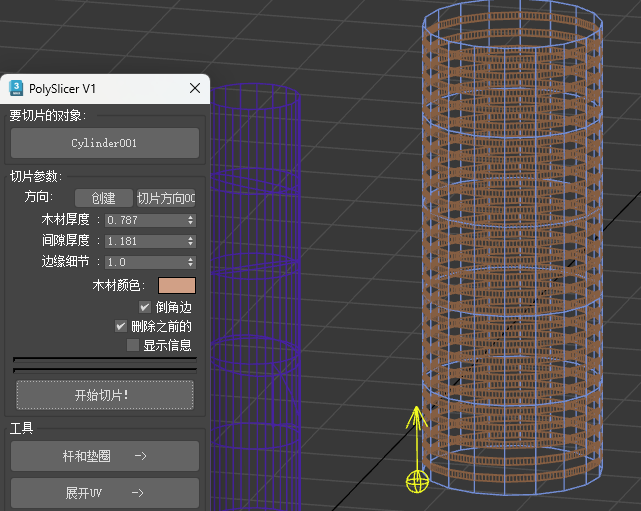Click the 开始切片! button
641x511 pixels.
[x=105, y=395]
